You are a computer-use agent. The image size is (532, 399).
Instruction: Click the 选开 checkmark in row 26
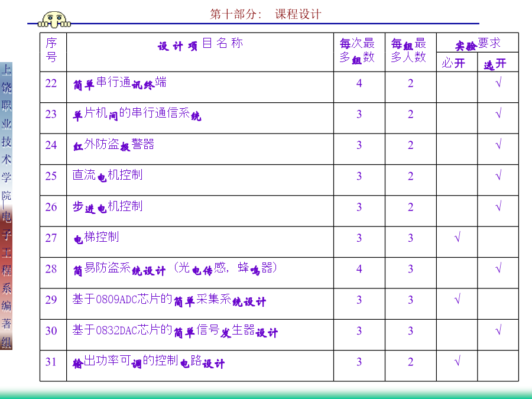[498, 206]
